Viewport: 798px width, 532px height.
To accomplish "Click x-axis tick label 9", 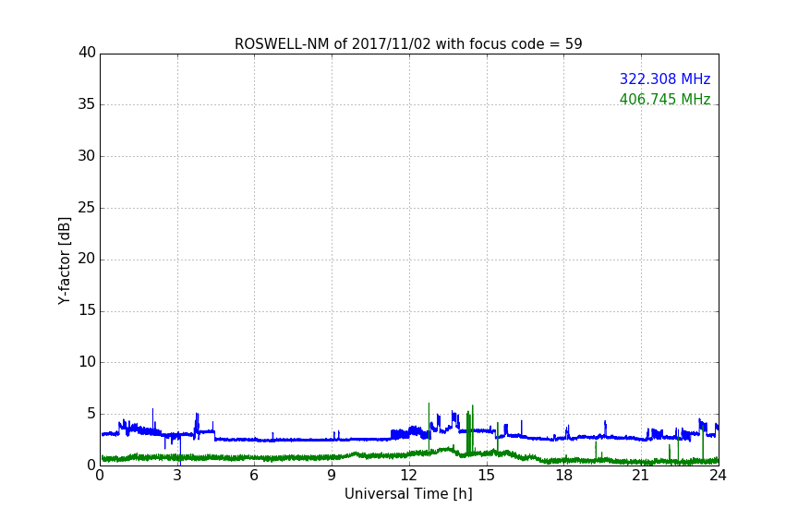I will [332, 476].
